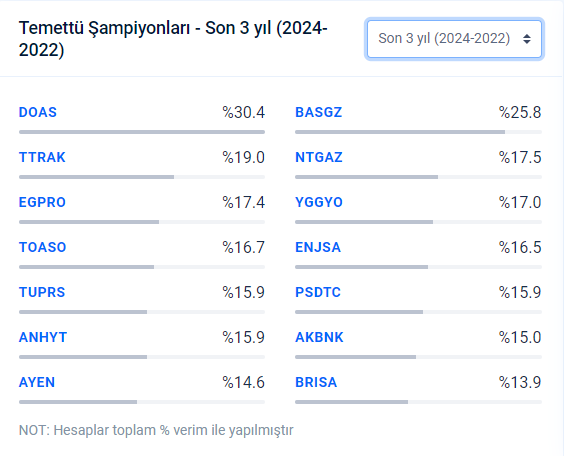Image resolution: width=564 pixels, height=456 pixels.
Task: Go to the EGPRO stock page
Action: click(x=42, y=202)
